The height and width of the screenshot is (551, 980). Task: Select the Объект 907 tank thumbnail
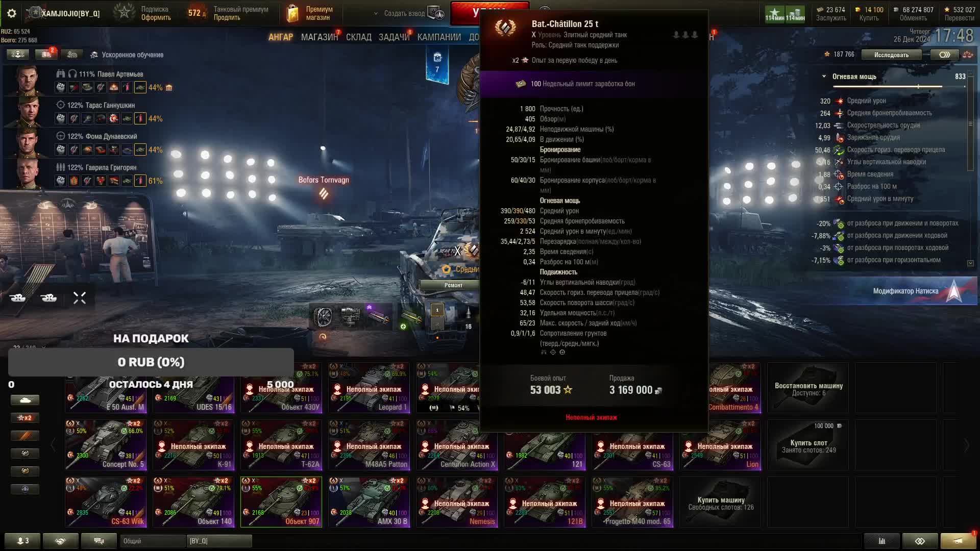click(281, 502)
